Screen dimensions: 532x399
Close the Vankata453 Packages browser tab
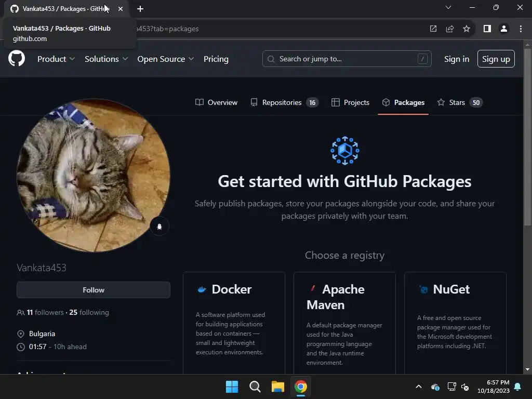[121, 9]
